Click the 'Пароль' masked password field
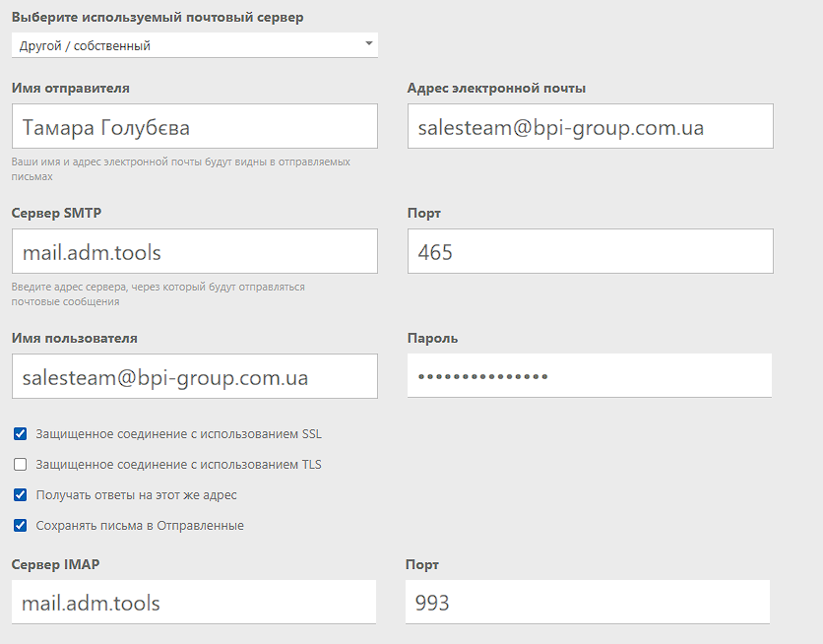This screenshot has height=644, width=823. [x=590, y=375]
